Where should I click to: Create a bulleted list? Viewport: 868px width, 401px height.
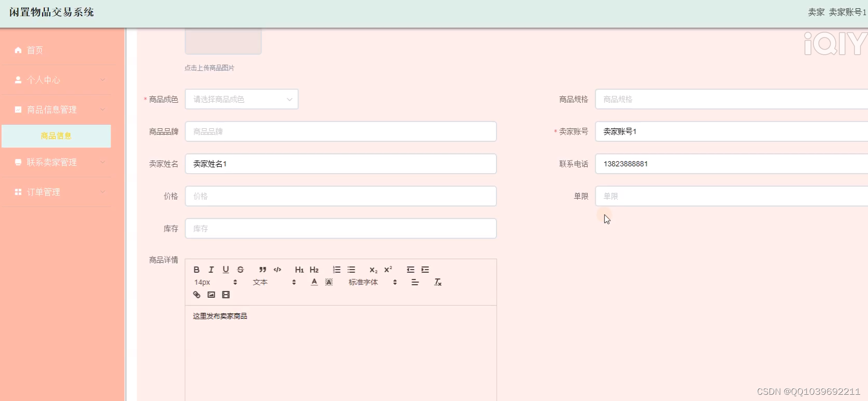pyautogui.click(x=351, y=270)
